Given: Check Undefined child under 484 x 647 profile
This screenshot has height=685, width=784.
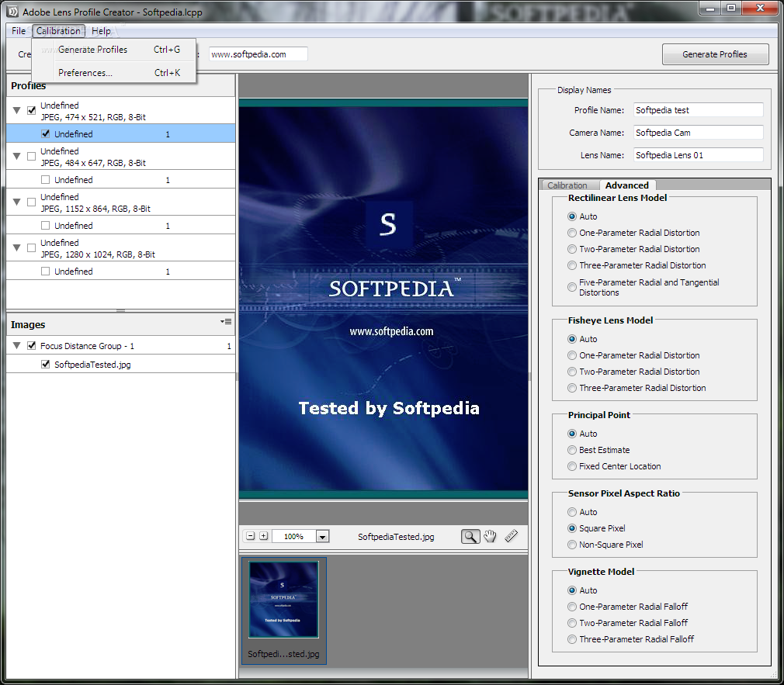Looking at the screenshot, I should click(x=46, y=180).
